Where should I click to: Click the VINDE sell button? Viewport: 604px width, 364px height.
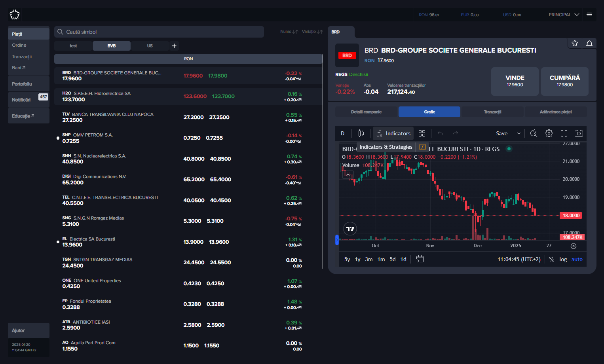[515, 81]
